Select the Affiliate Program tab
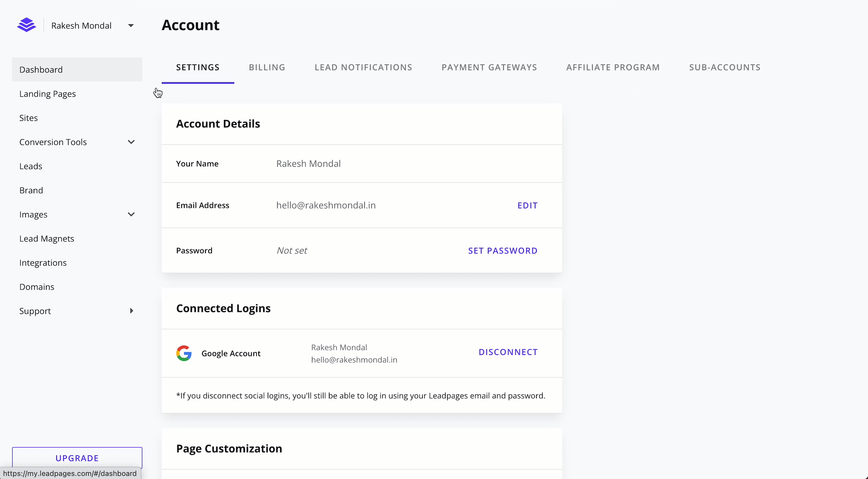The height and width of the screenshot is (479, 868). pos(613,68)
